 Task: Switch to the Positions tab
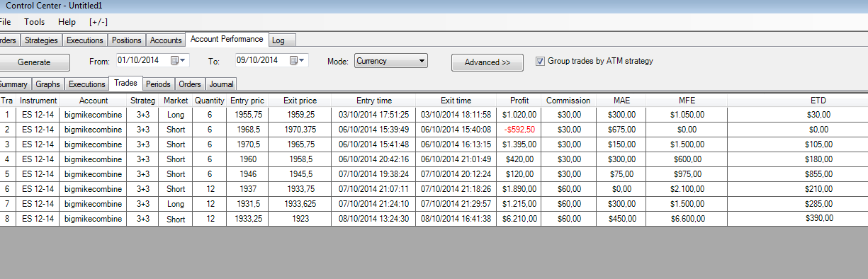127,40
